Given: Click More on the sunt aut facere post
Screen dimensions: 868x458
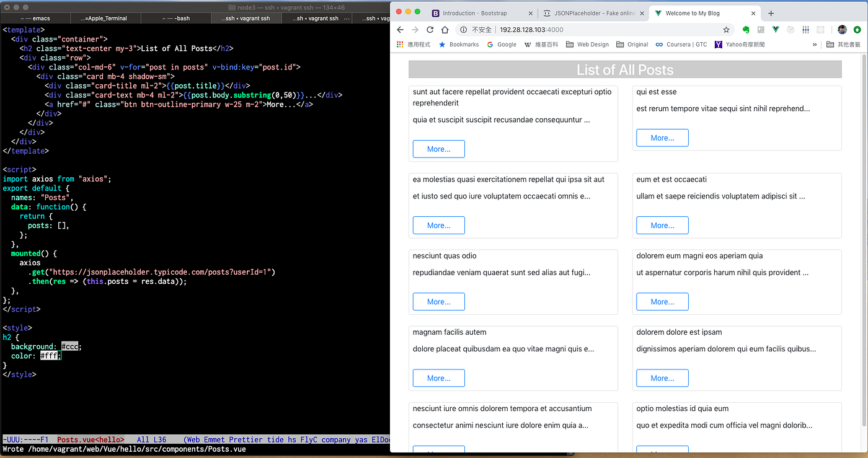Looking at the screenshot, I should click(438, 149).
